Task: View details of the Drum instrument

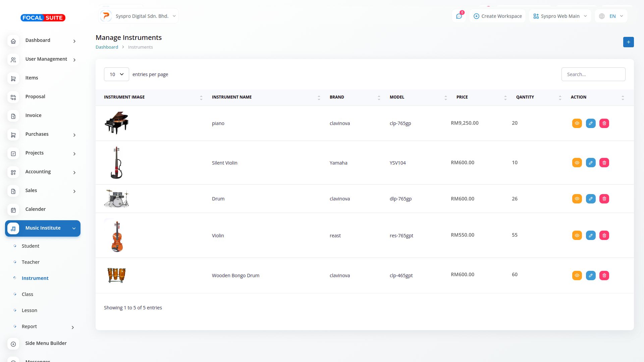Action: coord(577,199)
